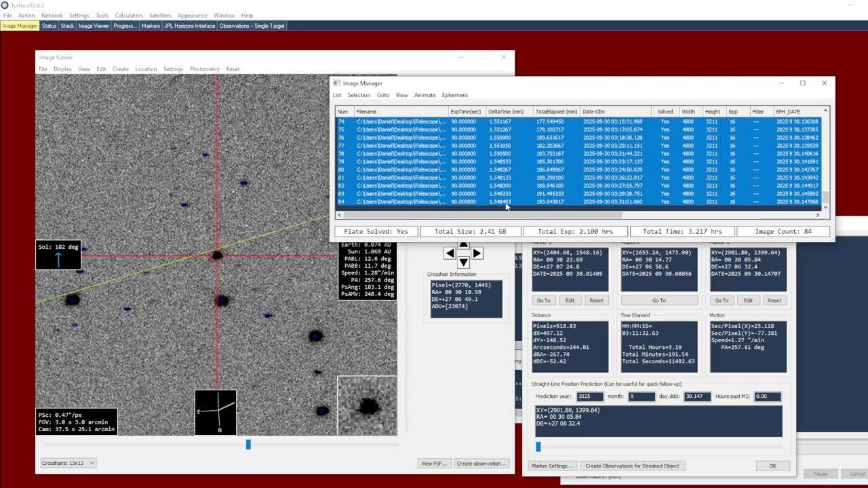Screen dimensions: 868x488
Task: Open the Calculators menu
Action: 128,16
